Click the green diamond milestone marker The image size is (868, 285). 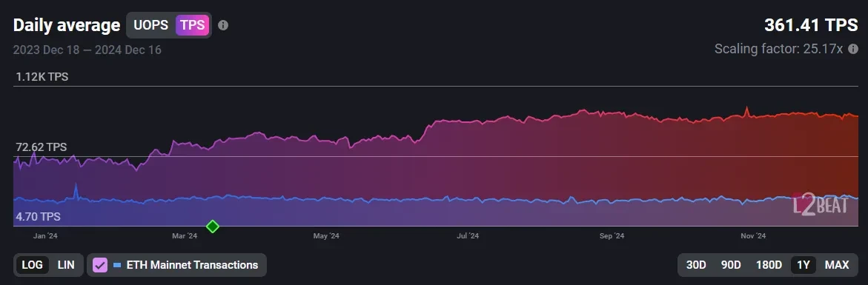point(213,226)
